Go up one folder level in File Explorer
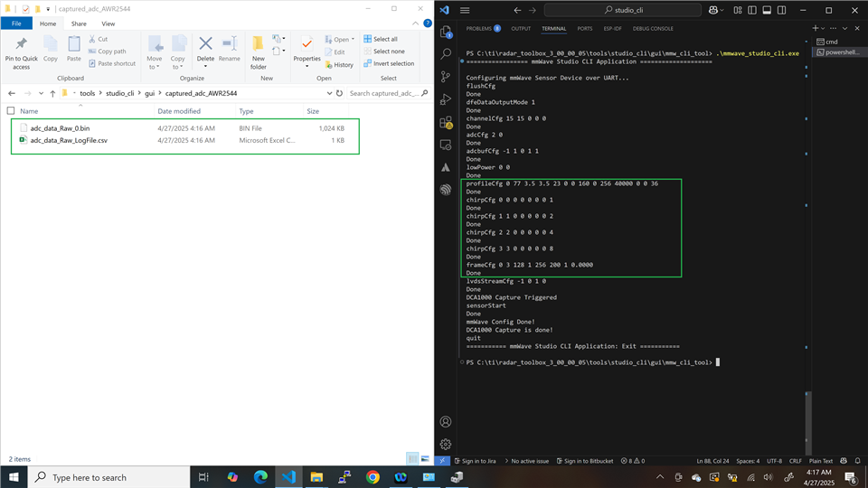 tap(52, 93)
